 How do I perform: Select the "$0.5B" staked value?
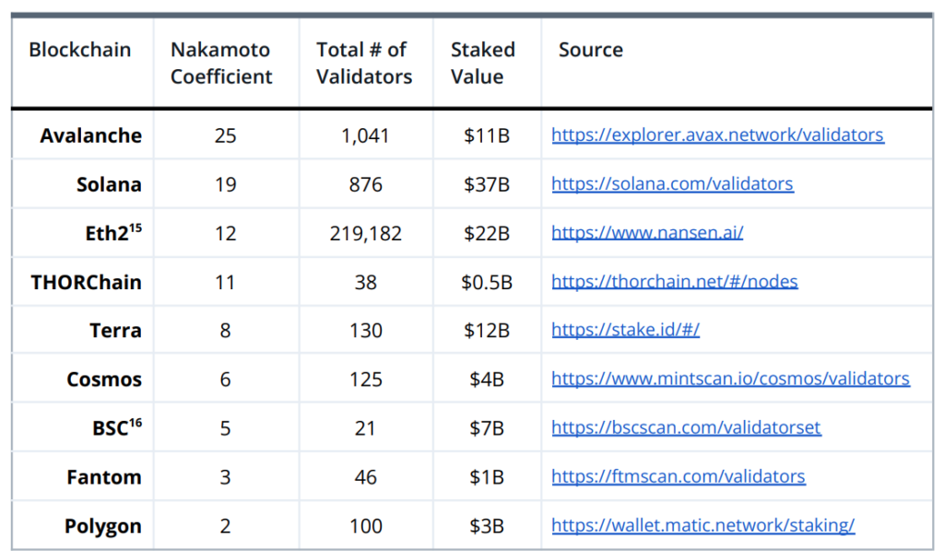tap(487, 282)
